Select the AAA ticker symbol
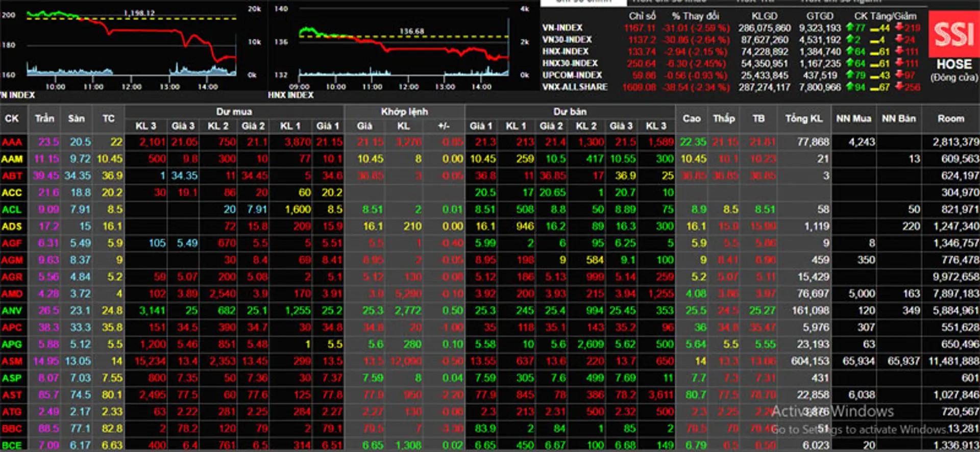980x452 pixels. tap(12, 142)
